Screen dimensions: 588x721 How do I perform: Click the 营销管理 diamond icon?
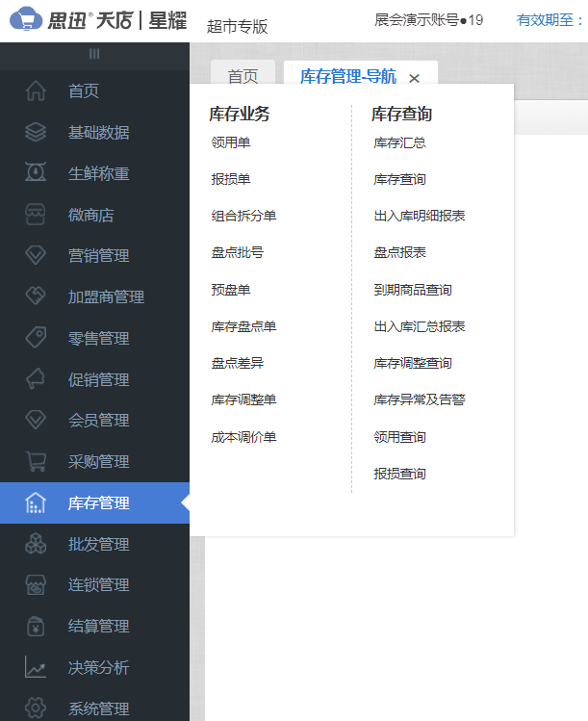[x=36, y=255]
